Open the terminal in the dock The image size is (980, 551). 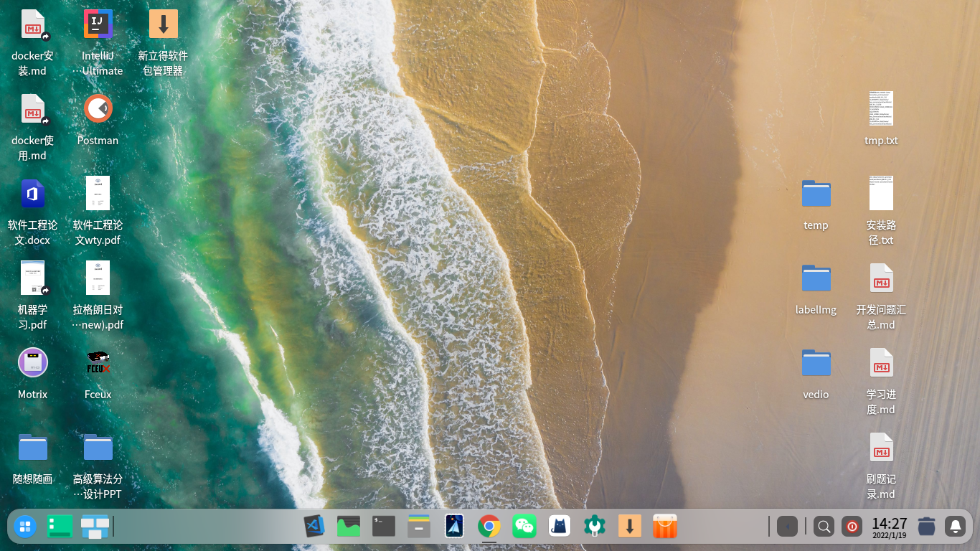[384, 527]
